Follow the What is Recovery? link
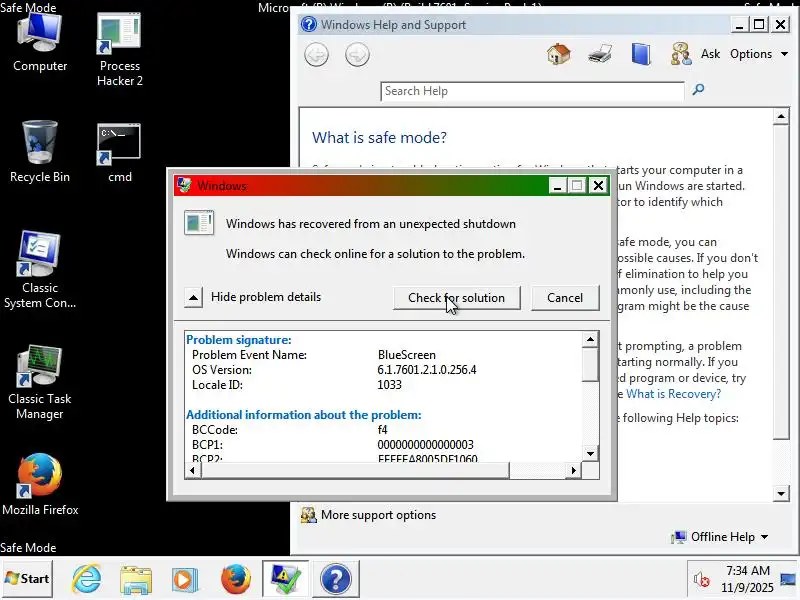This screenshot has height=600, width=800. pos(673,394)
